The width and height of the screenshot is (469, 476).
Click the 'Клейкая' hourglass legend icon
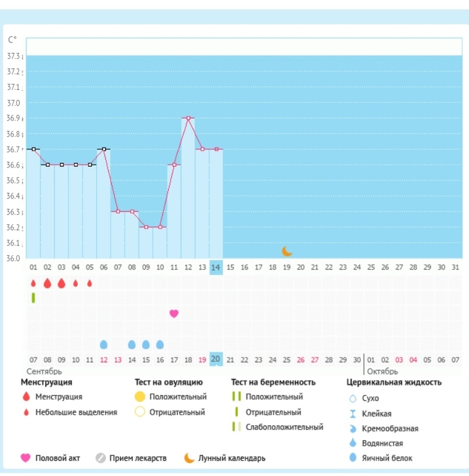click(353, 414)
